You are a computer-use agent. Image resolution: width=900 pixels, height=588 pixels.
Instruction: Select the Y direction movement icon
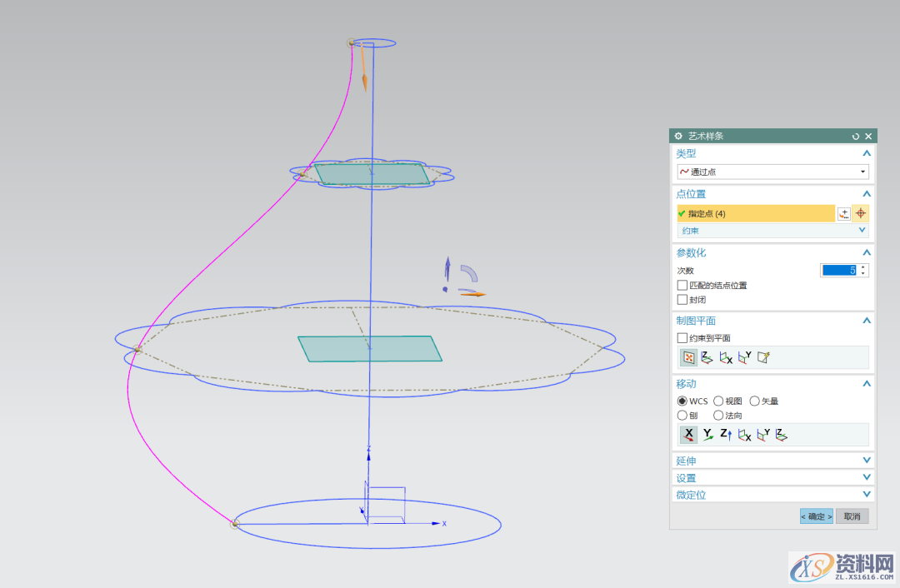(x=707, y=435)
